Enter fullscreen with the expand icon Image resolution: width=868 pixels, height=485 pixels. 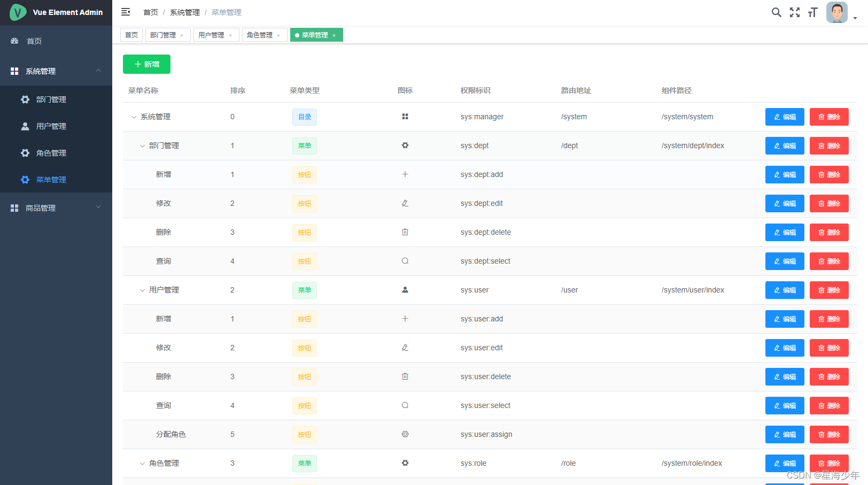795,12
